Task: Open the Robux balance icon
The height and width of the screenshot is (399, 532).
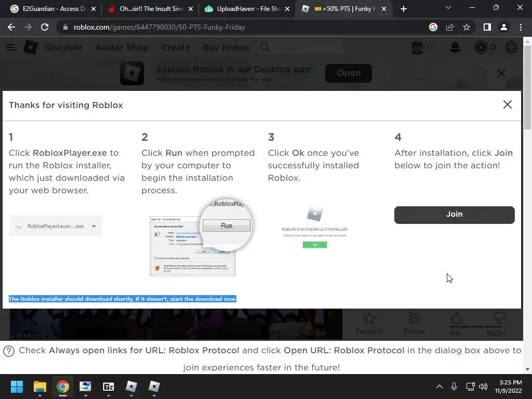Action: tap(481, 47)
